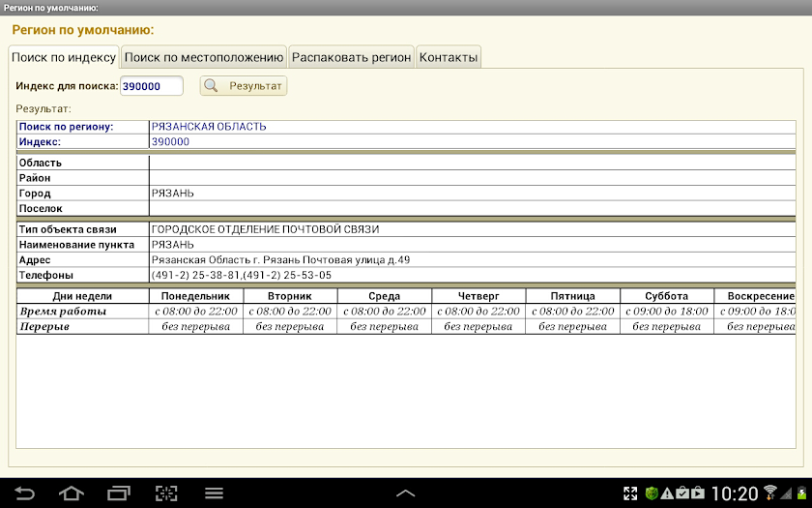The width and height of the screenshot is (812, 508).
Task: Open the recent apps icon
Action: [x=119, y=493]
